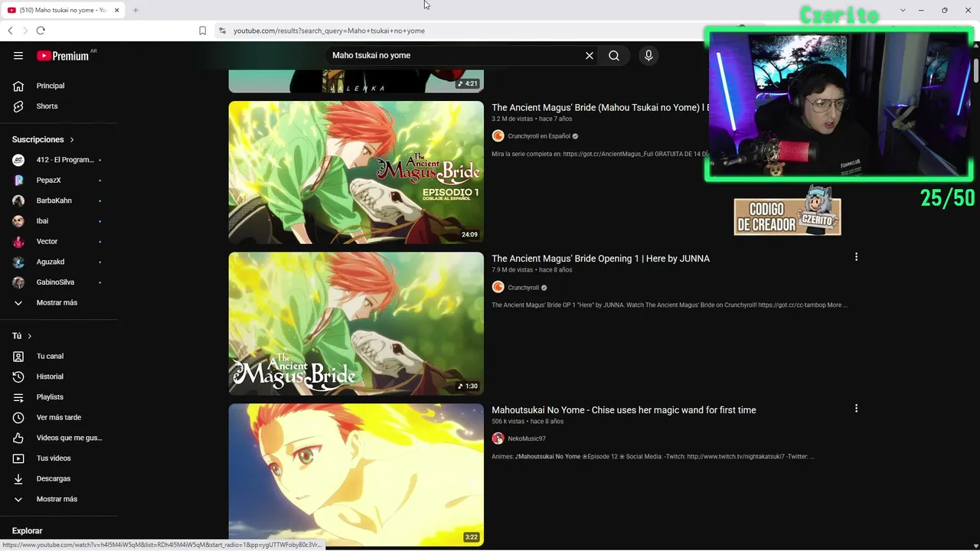
Task: Open Aguzakd channel avatar
Action: point(19,262)
